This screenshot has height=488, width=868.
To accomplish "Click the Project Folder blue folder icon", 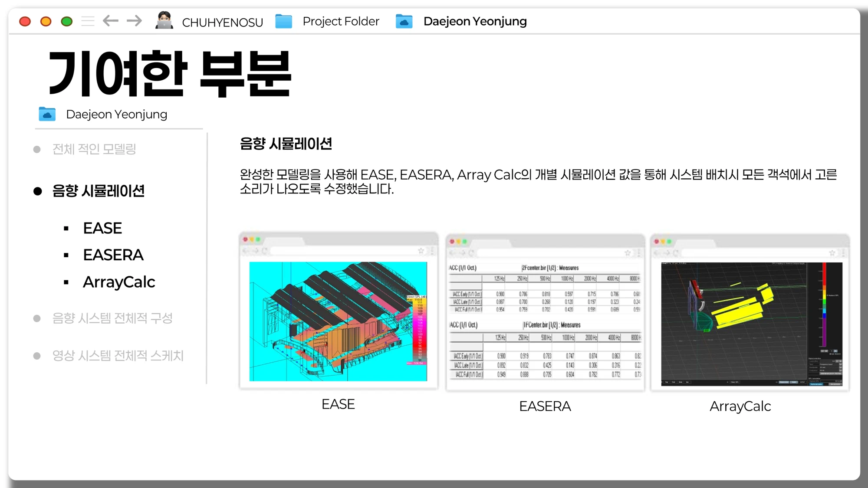I will pyautogui.click(x=284, y=21).
